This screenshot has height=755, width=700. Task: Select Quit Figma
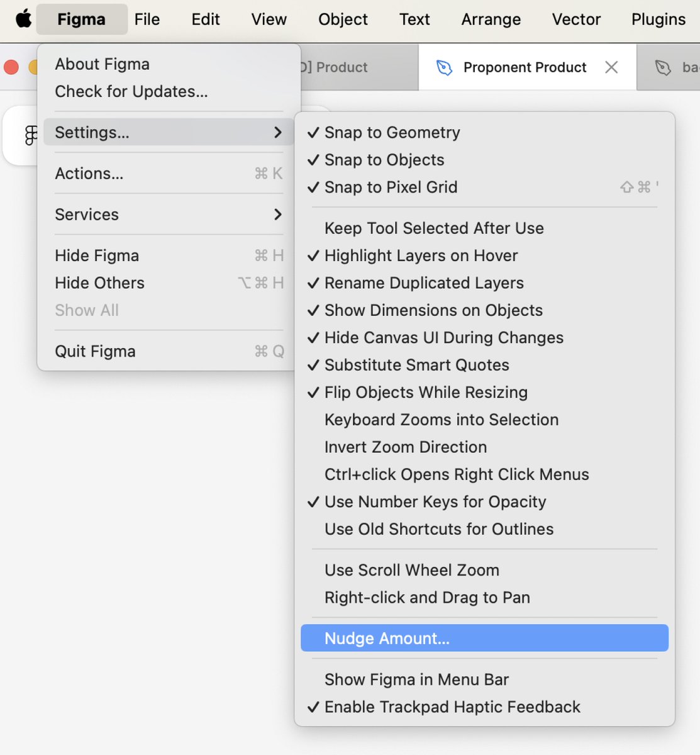(169, 351)
